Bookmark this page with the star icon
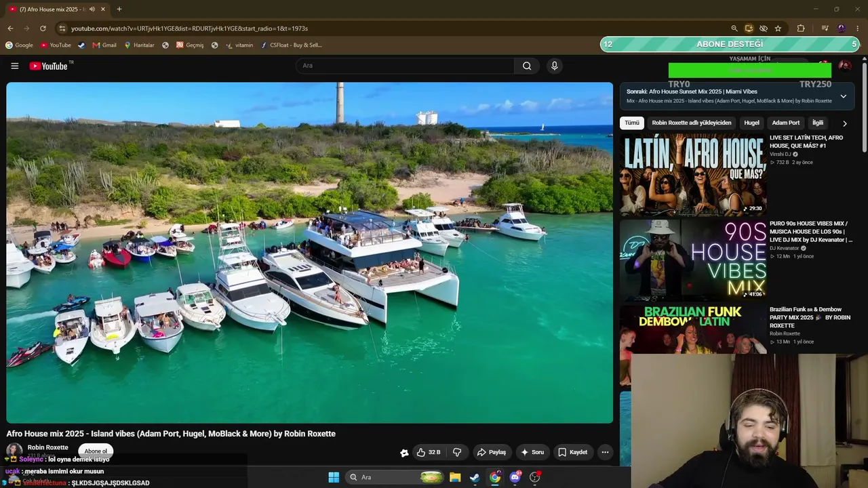This screenshot has height=488, width=868. pyautogui.click(x=778, y=28)
